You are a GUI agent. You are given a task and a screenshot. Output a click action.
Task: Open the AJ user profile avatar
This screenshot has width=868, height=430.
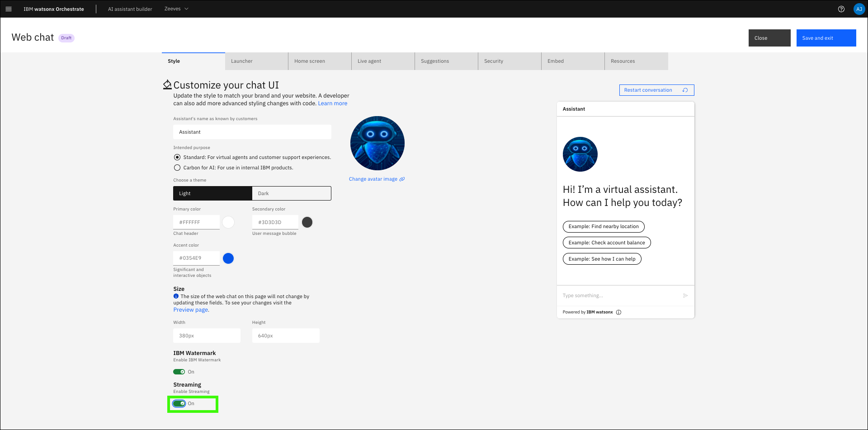859,9
